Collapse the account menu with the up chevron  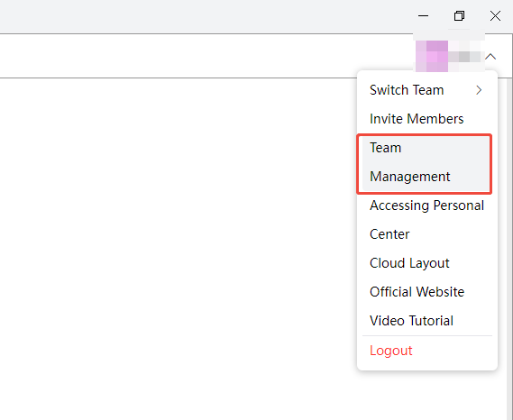[490, 57]
